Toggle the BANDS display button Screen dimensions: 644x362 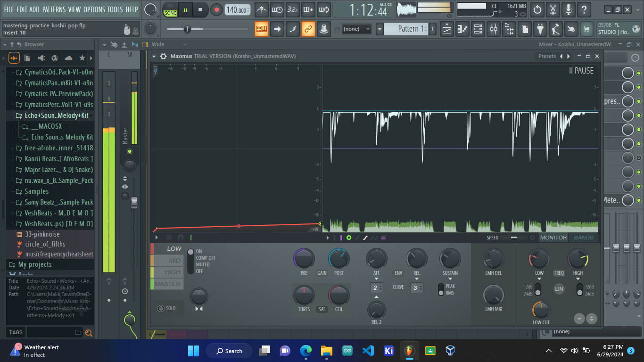584,238
